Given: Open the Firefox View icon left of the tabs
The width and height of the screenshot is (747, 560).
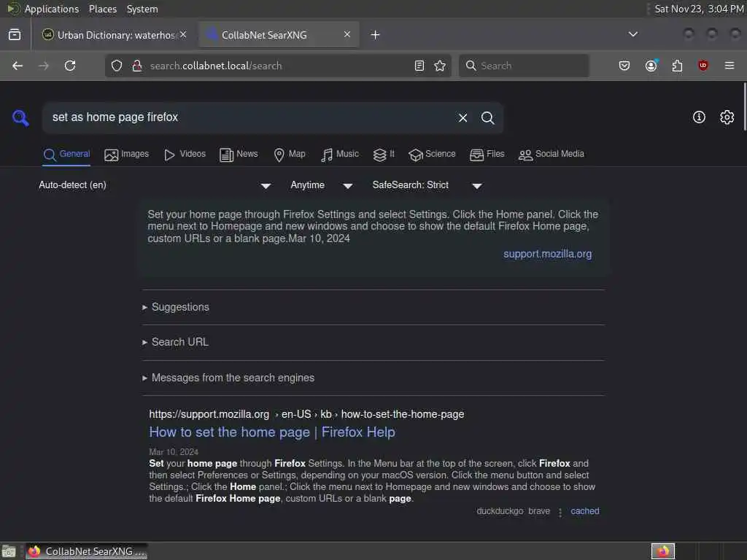Looking at the screenshot, I should (15, 35).
